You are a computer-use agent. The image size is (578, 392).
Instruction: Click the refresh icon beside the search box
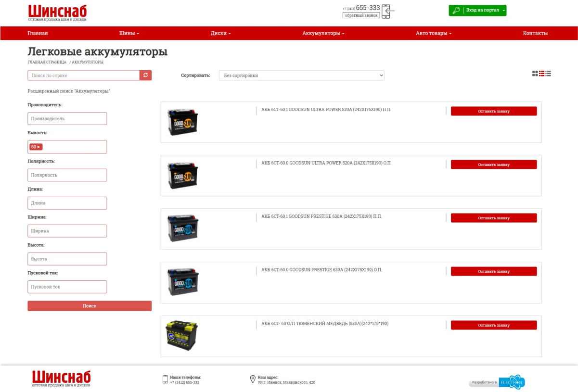pyautogui.click(x=145, y=76)
